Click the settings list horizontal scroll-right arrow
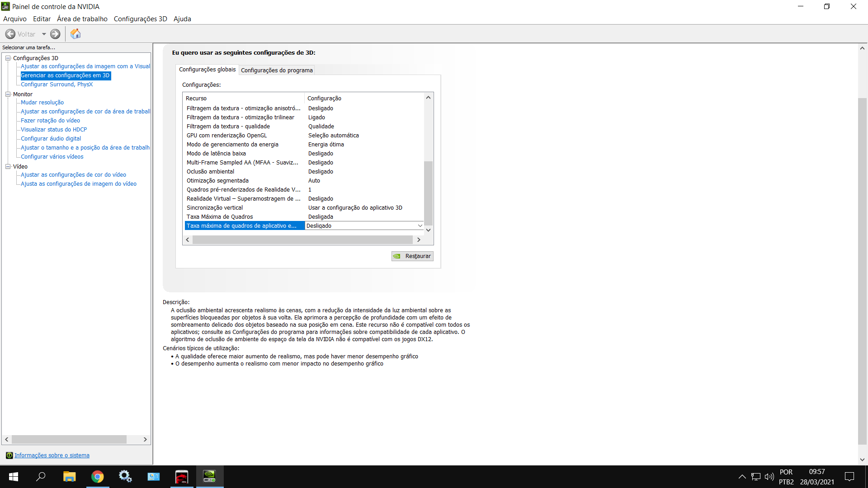 pyautogui.click(x=419, y=240)
